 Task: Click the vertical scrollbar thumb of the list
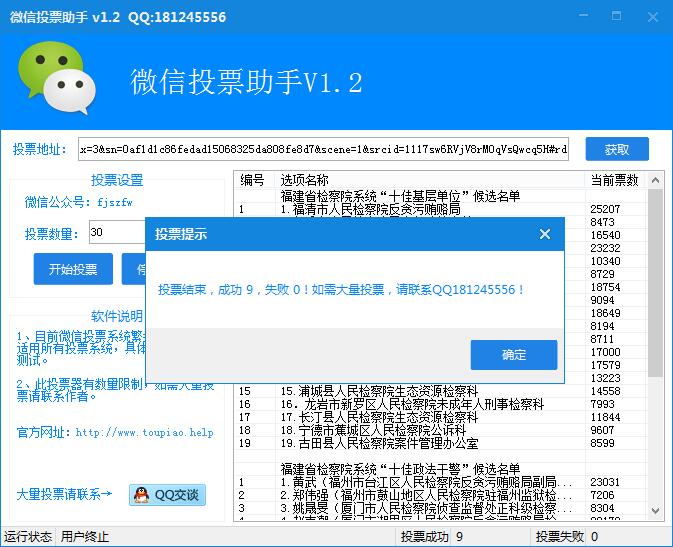click(x=655, y=283)
